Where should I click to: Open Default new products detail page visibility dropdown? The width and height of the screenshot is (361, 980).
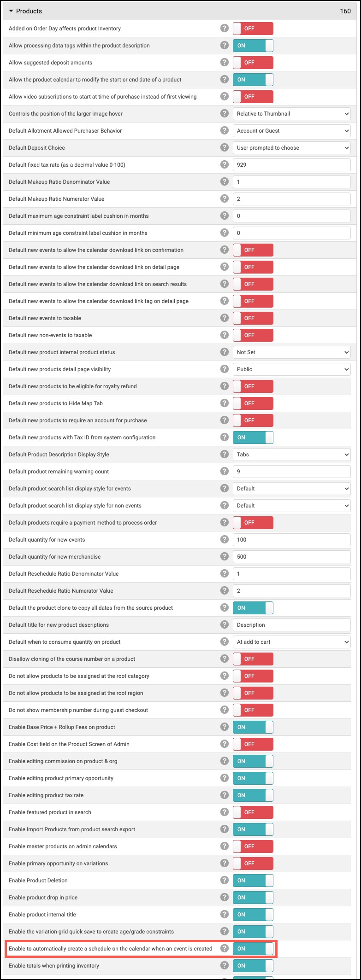tap(292, 369)
